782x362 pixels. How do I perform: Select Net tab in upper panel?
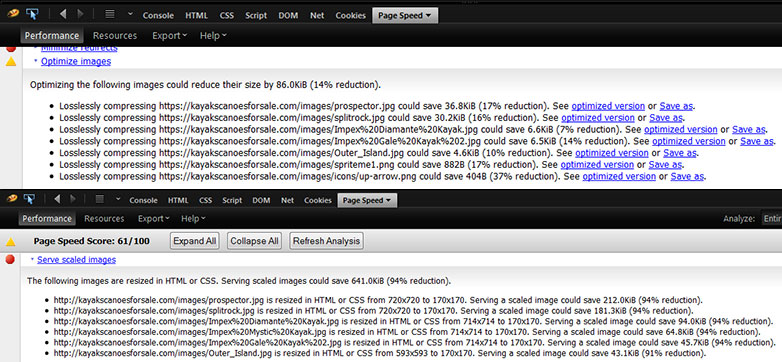pyautogui.click(x=317, y=15)
